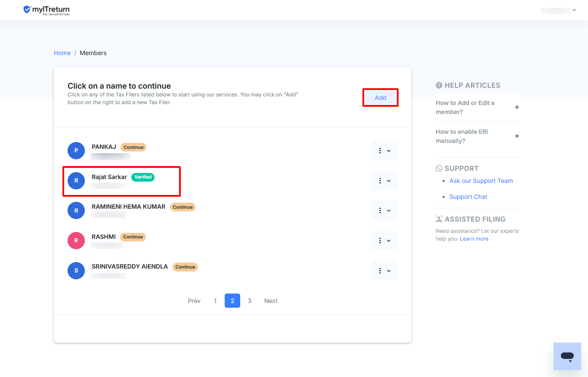This screenshot has height=377, width=588.
Task: Open three-dot options menu for PANKAJ
Action: click(384, 151)
